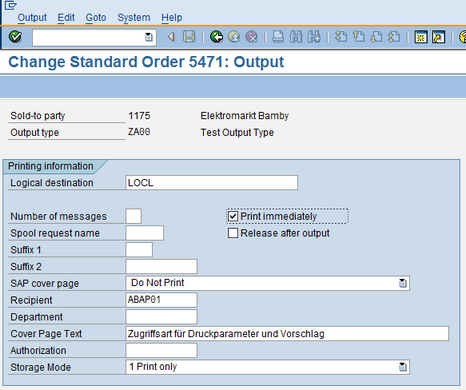Expand the SAP cover page dropdown
This screenshot has width=466, height=390.
403,283
